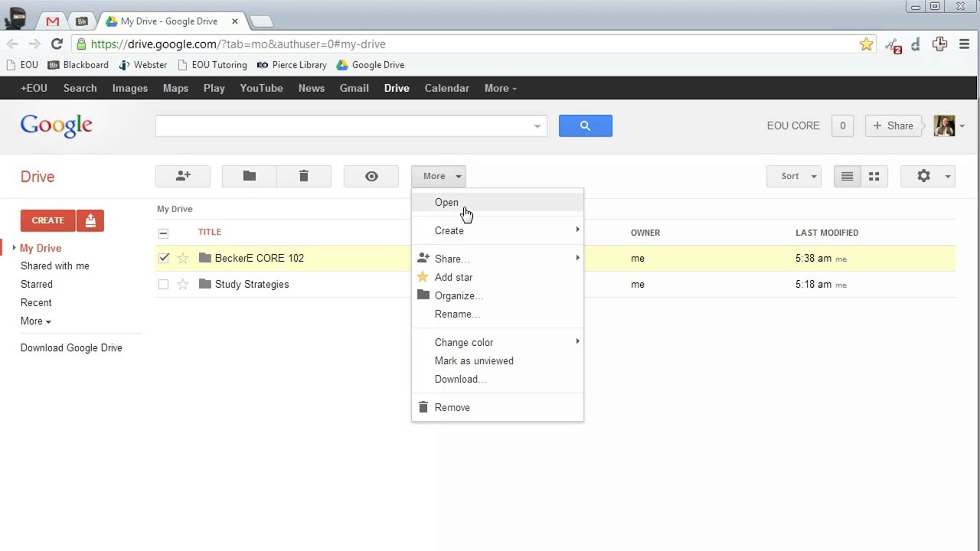Switch to grid view icon
This screenshot has height=551, width=980.
874,176
